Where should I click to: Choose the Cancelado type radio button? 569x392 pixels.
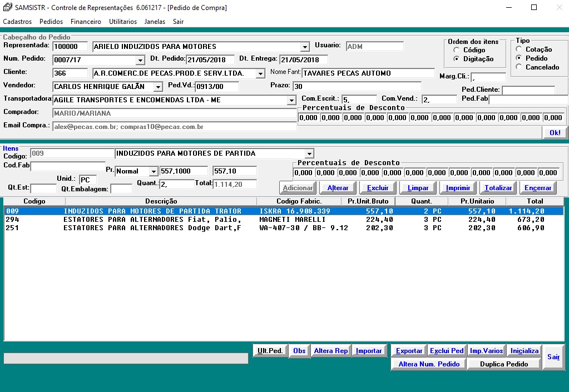pyautogui.click(x=519, y=67)
